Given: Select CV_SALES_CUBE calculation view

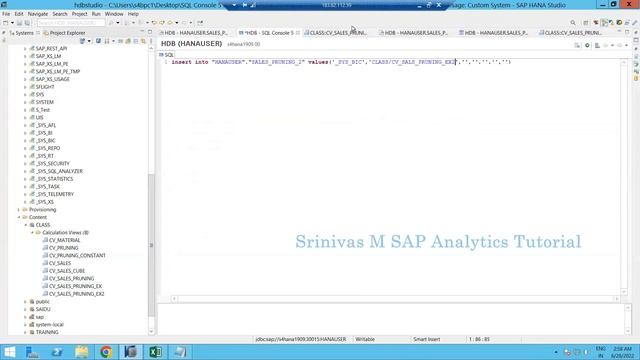Looking at the screenshot, I should (67, 271).
